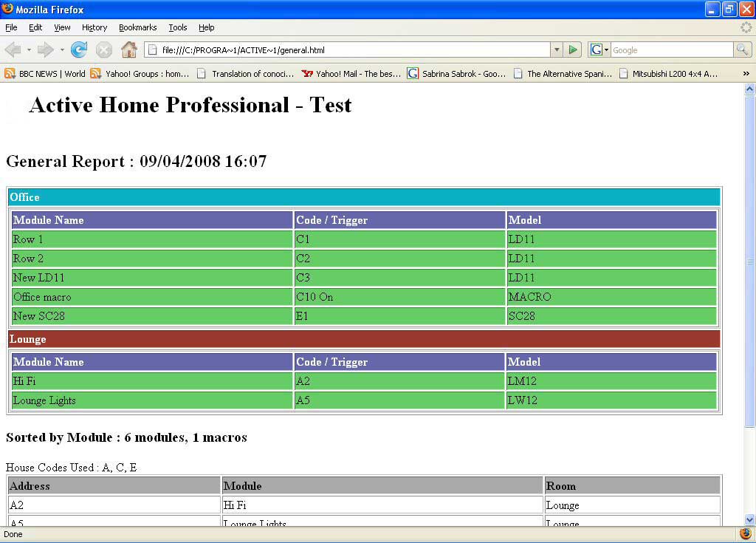This screenshot has height=543, width=756.
Task: Open BBC NEWS | World bookmark
Action: pos(45,74)
